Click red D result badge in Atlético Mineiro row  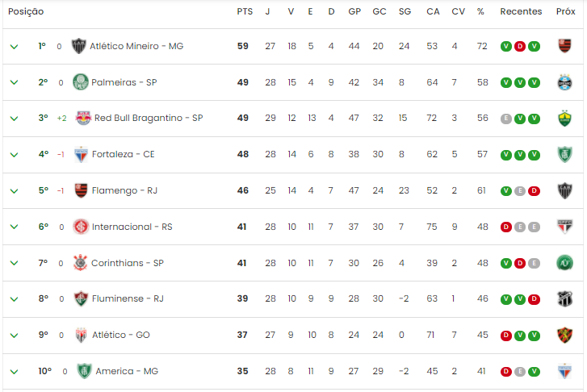[520, 47]
